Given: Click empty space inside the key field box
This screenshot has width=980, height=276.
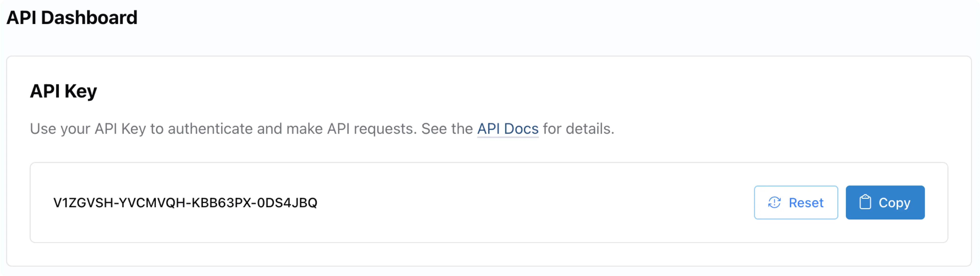Looking at the screenshot, I should [533, 202].
